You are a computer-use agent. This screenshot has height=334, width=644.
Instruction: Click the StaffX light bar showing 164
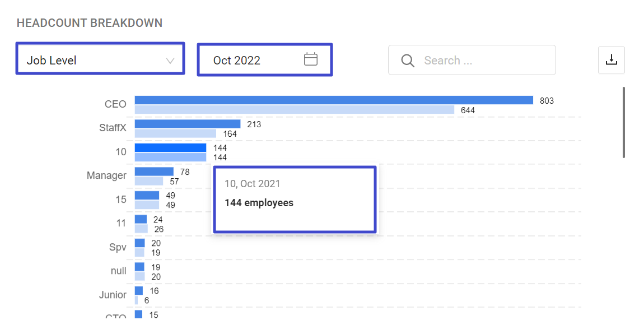[x=175, y=133]
